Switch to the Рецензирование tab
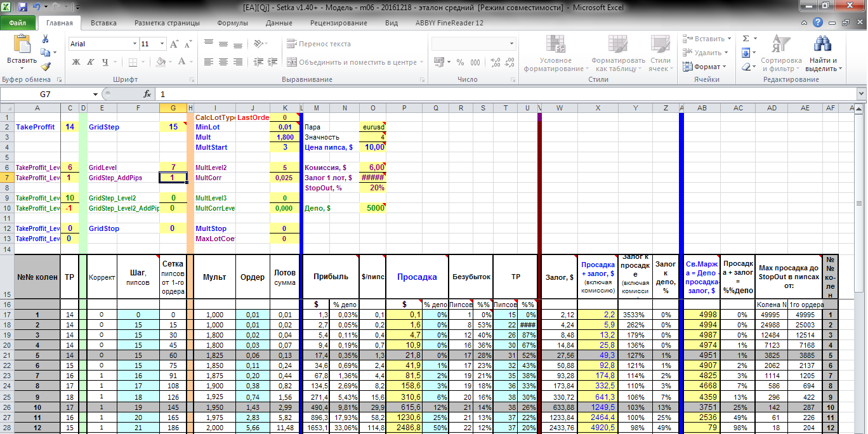868x434 pixels. (339, 23)
